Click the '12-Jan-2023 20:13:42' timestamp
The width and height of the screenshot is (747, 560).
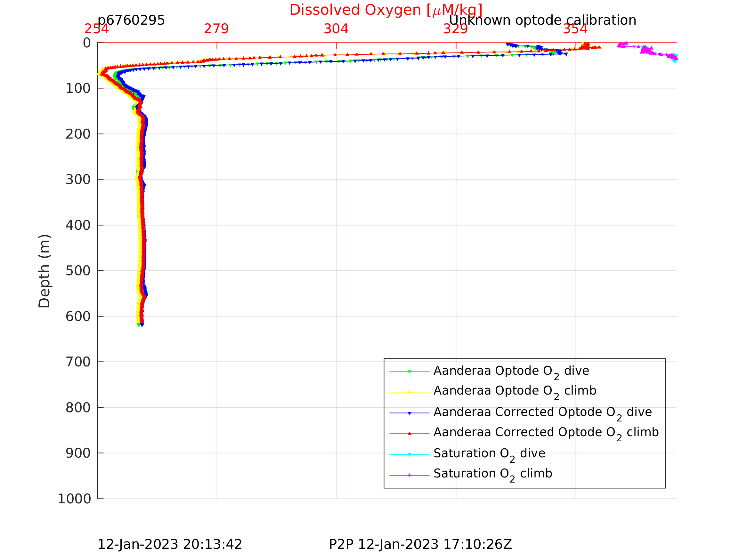tap(169, 545)
